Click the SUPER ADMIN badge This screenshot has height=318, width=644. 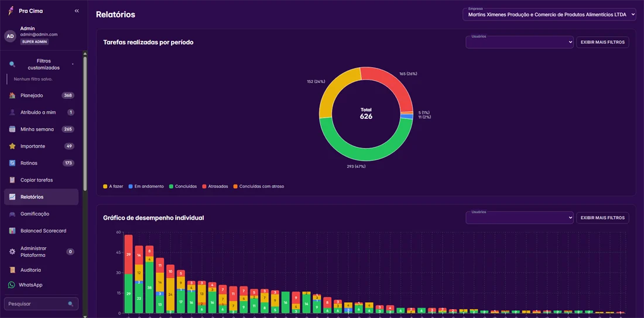[35, 42]
